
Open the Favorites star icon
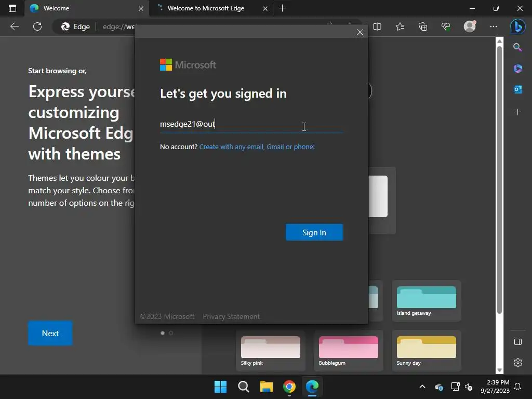coord(400,26)
